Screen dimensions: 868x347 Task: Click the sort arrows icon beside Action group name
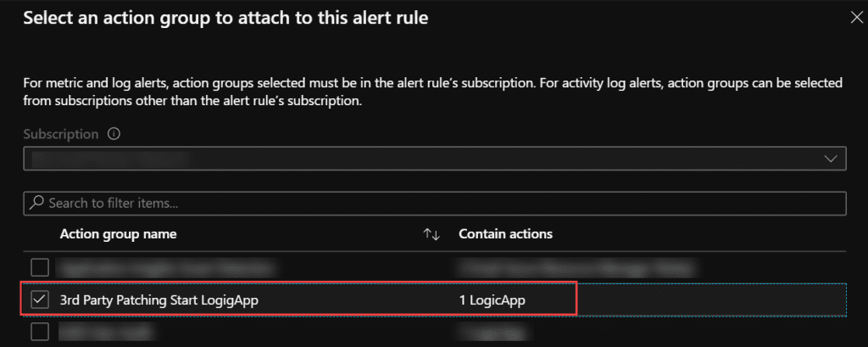click(431, 234)
